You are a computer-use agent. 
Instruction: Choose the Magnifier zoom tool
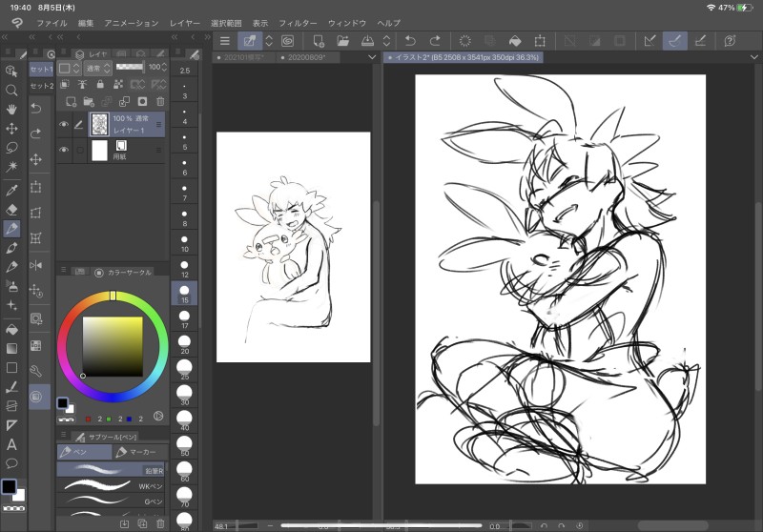point(11,90)
